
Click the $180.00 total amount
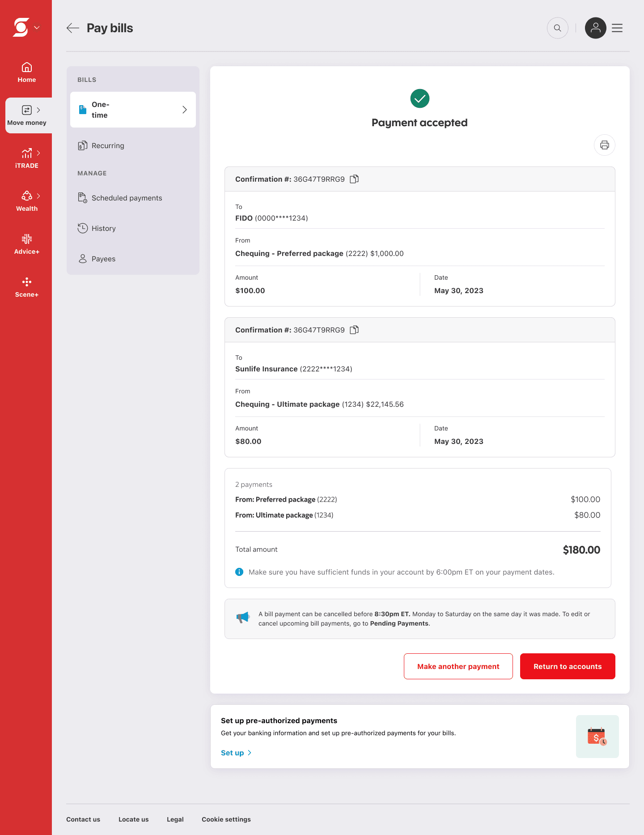pyautogui.click(x=581, y=550)
